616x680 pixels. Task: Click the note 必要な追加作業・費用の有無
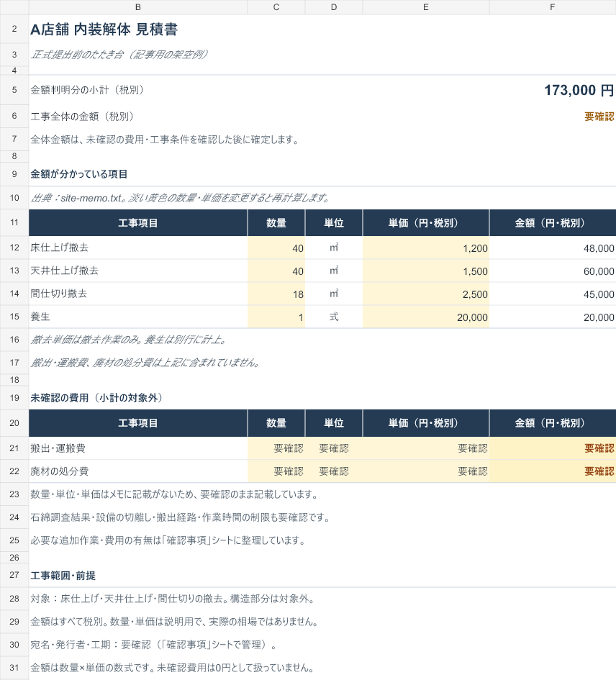coord(168,540)
